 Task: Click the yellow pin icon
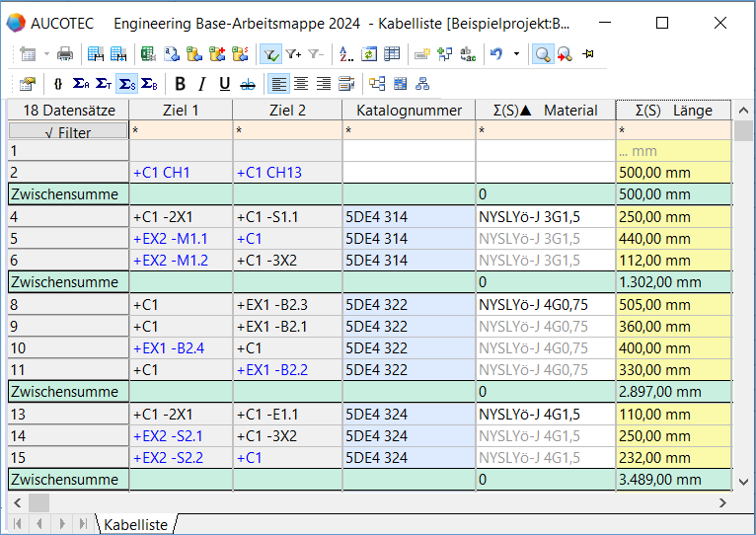pos(587,54)
